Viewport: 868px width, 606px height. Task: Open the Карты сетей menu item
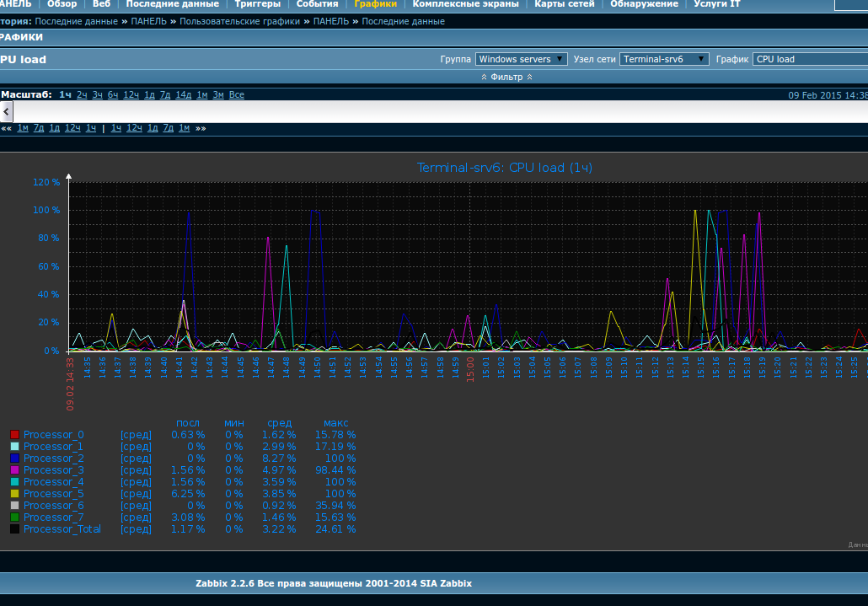coord(565,4)
